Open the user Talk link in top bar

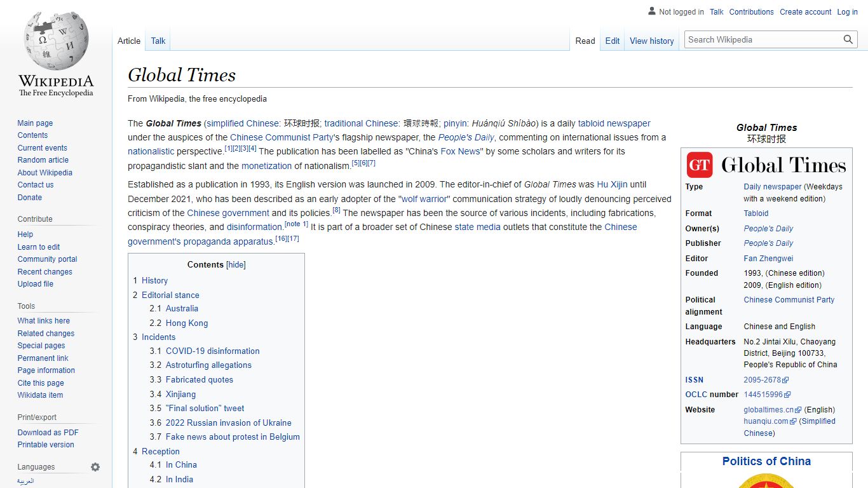tap(717, 11)
